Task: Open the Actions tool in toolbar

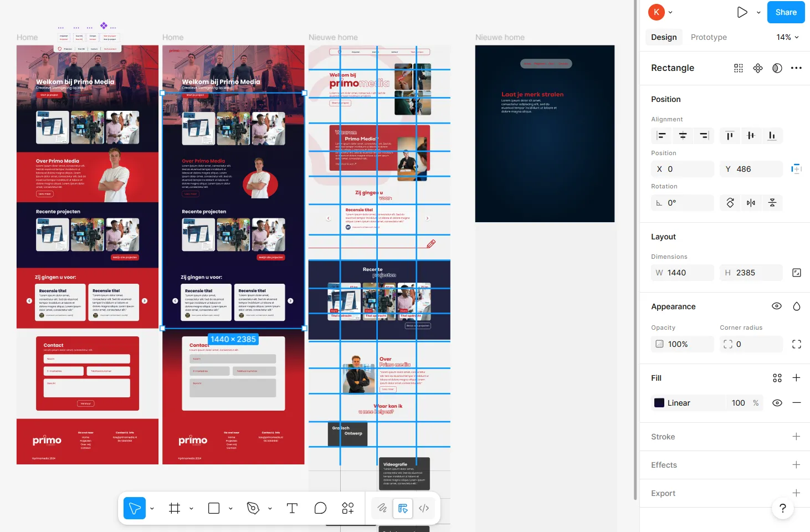Action: click(348, 508)
